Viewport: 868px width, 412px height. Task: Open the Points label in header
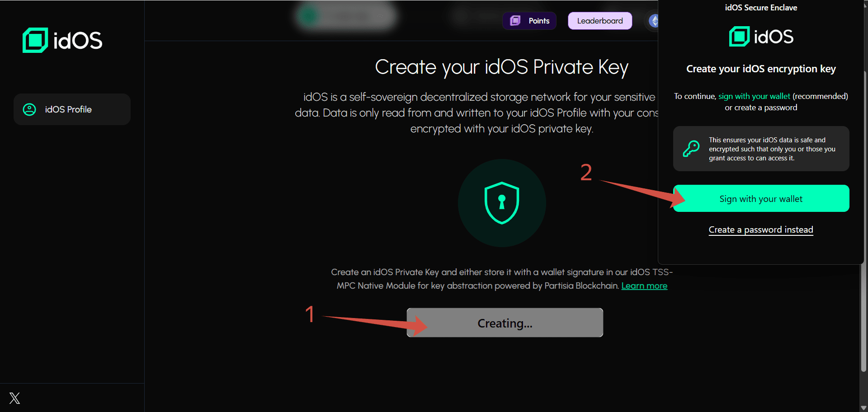(x=539, y=21)
